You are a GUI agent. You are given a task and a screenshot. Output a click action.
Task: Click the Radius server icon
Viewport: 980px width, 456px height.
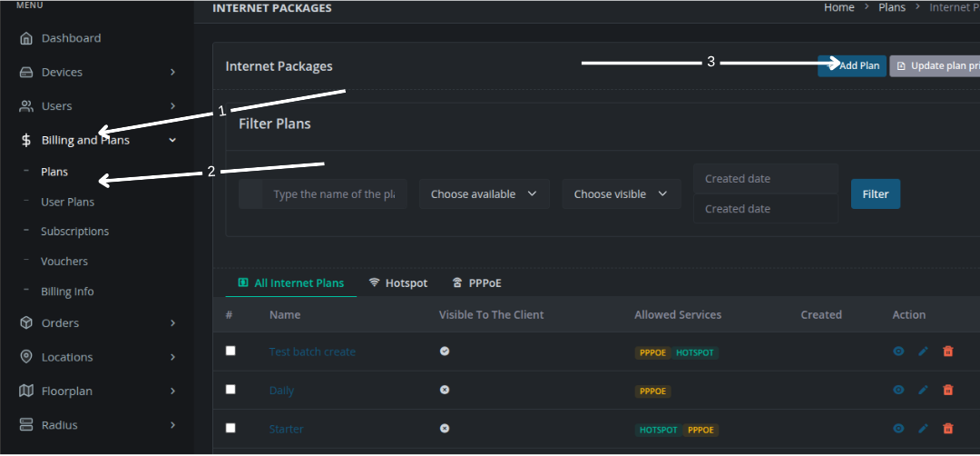pos(25,425)
